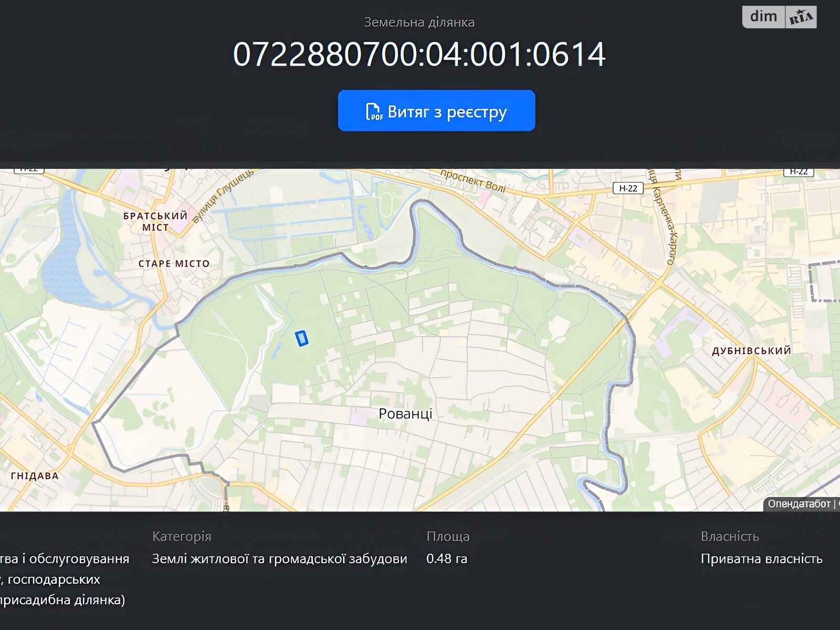Click the H-22 shield at the map's top-right edge
The width and height of the screenshot is (840, 630).
point(798,172)
